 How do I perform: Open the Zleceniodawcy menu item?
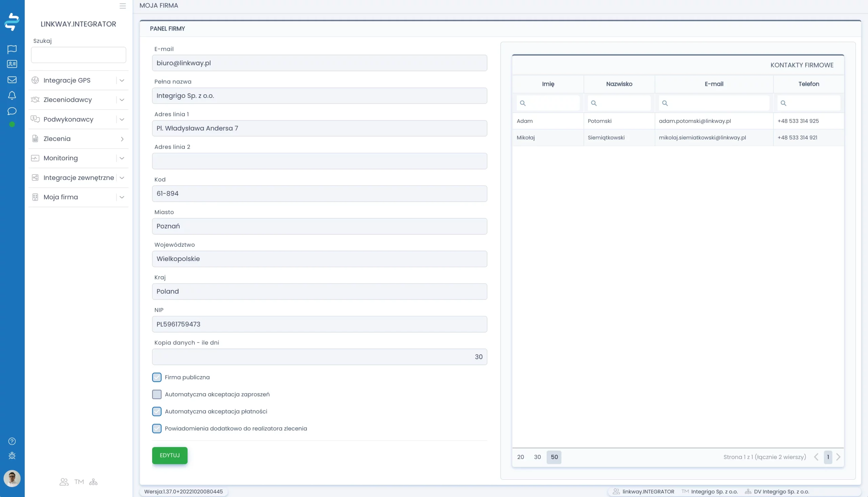pyautogui.click(x=78, y=100)
